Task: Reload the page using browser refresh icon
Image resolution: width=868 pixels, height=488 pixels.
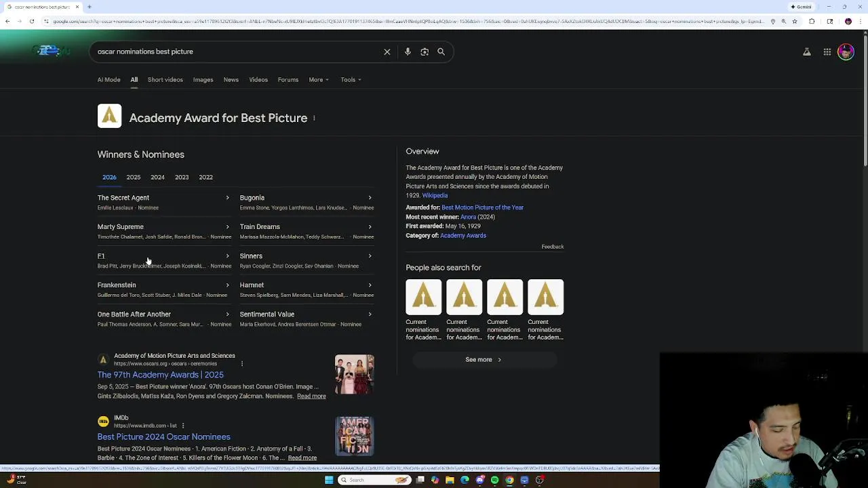Action: point(32,21)
